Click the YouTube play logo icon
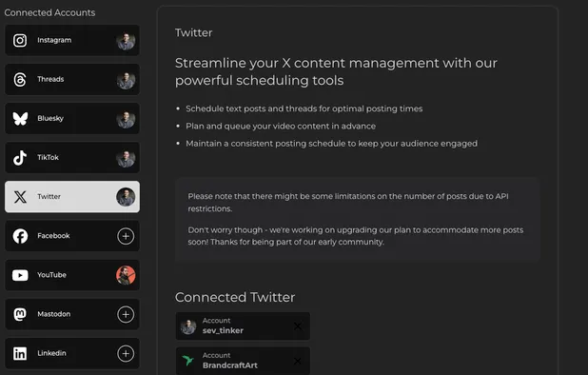 (20, 275)
